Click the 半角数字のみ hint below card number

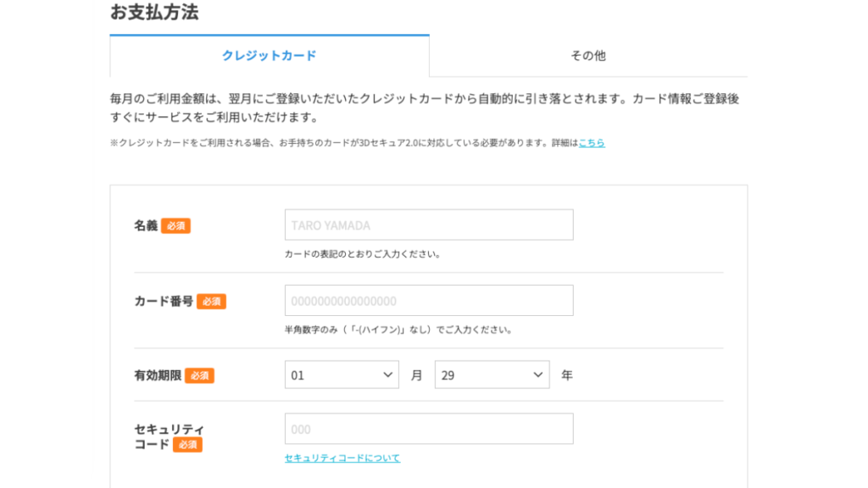(398, 330)
